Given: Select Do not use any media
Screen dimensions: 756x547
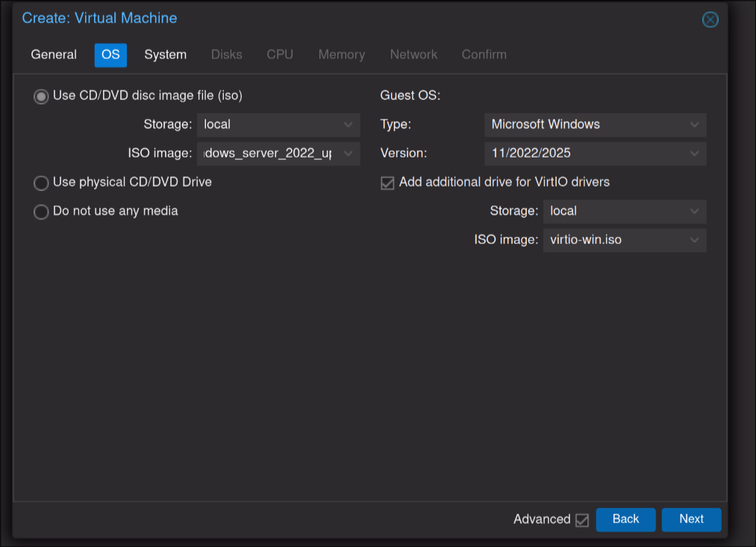Looking at the screenshot, I should coord(41,212).
